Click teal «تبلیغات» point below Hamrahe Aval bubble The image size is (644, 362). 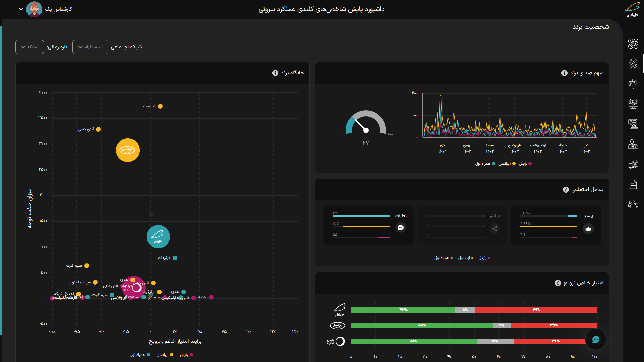[175, 258]
